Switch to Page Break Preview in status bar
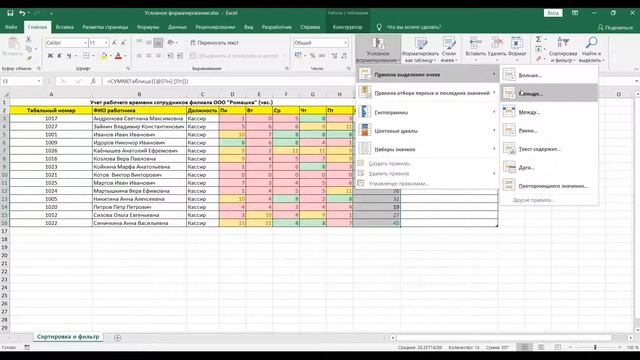The height and width of the screenshot is (360, 640). [x=558, y=347]
